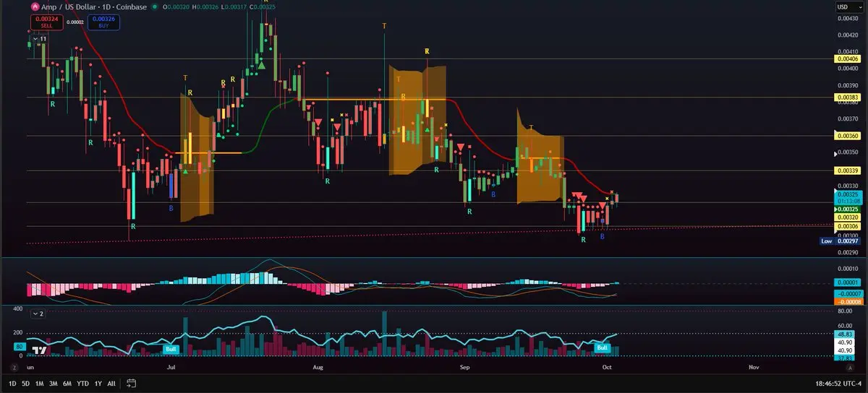Viewport: 868px width, 393px height.
Task: Click the Bull label near July
Action: click(x=171, y=350)
